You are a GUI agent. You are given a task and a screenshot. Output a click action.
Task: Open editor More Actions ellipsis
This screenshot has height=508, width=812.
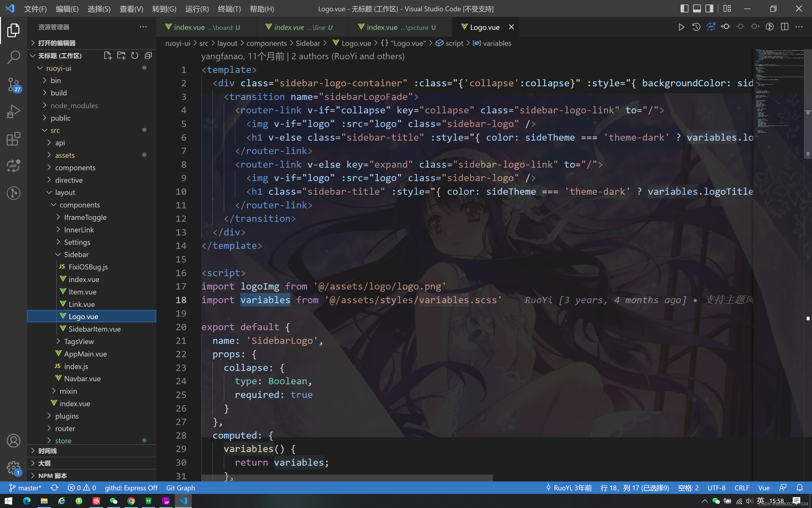[799, 27]
